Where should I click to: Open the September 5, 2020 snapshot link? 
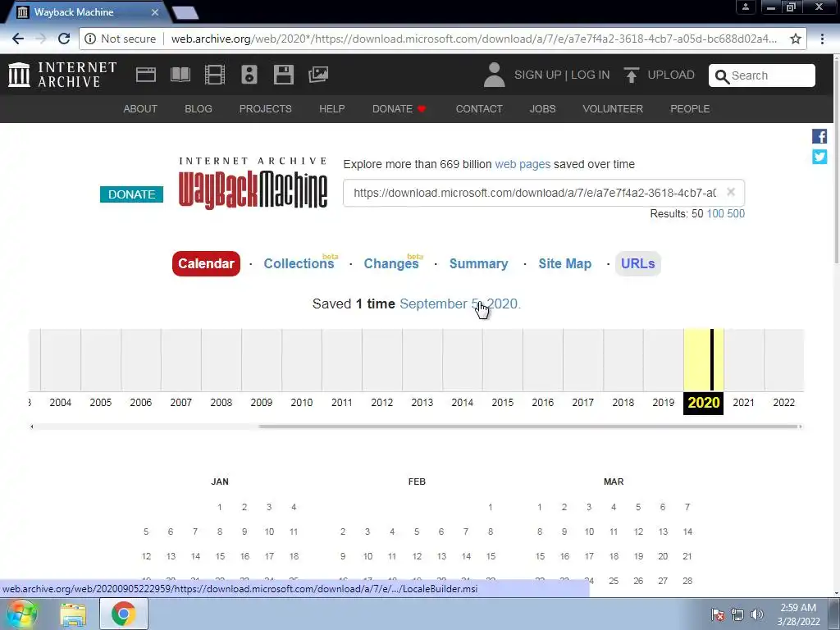pos(460,304)
